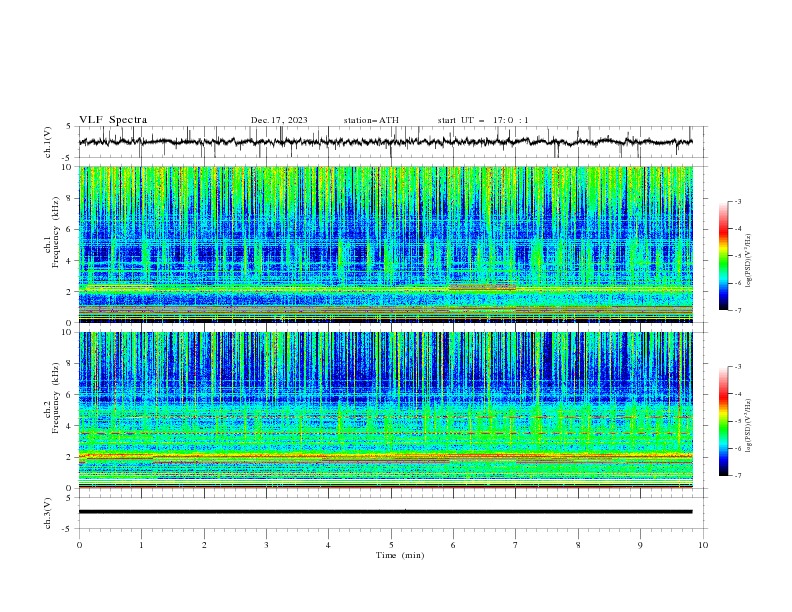Click the "-5" tick on ch.3(V) axis

(68, 529)
